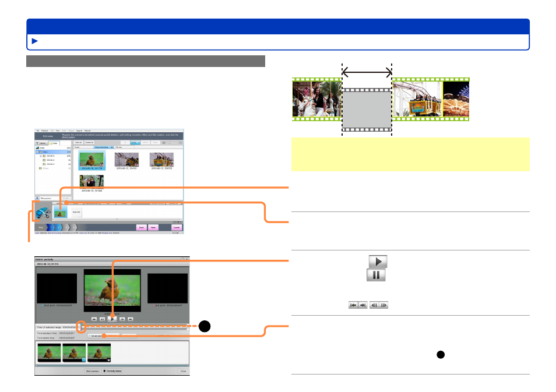The image size is (556, 392).
Task: Click the pink Back button
Action: click(141, 228)
